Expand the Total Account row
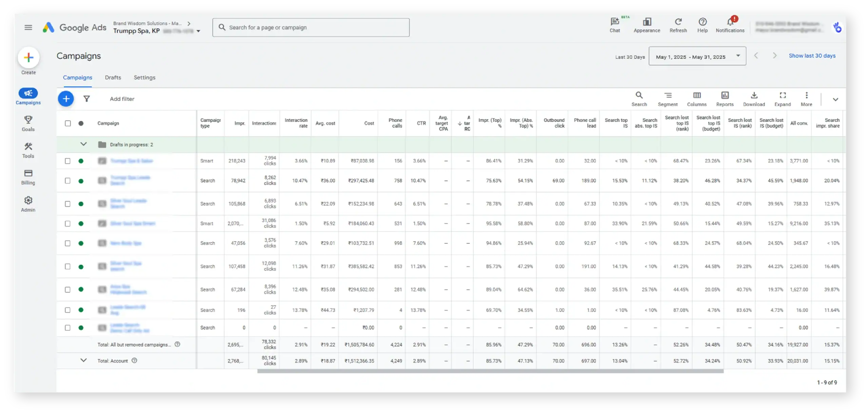The width and height of the screenshot is (868, 414). click(83, 360)
